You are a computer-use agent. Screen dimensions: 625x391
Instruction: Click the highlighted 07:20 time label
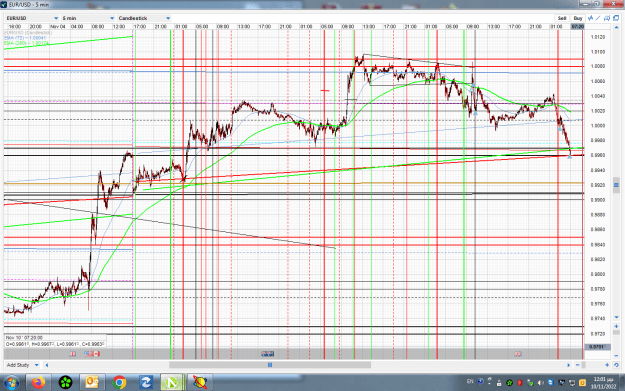(x=578, y=26)
